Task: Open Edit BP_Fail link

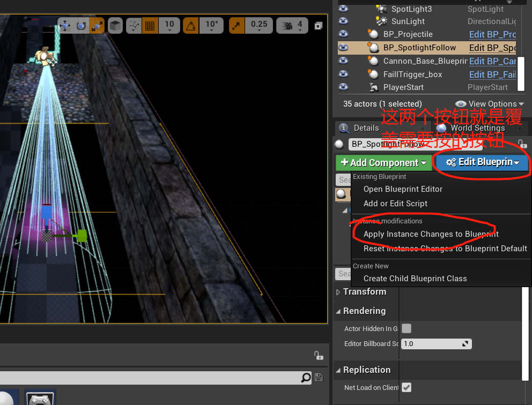Action: pos(493,74)
